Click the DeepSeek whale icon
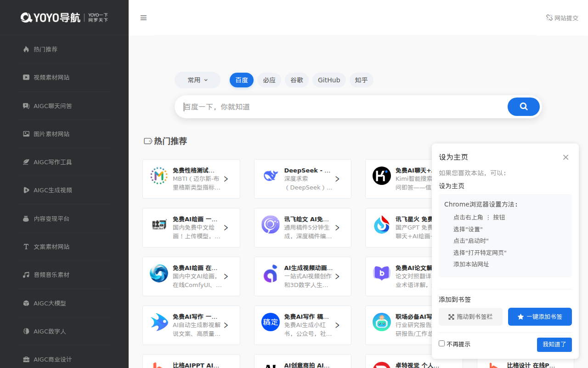This screenshot has width=588, height=368. coord(271,176)
